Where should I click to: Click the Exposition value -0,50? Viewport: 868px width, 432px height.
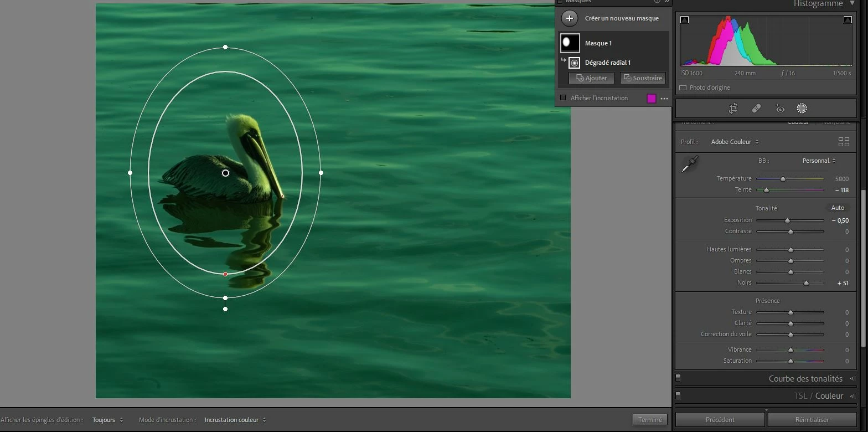[x=840, y=220]
